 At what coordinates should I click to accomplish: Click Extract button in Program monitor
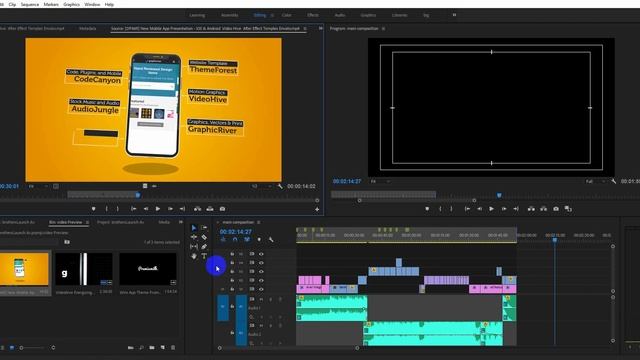coord(543,209)
